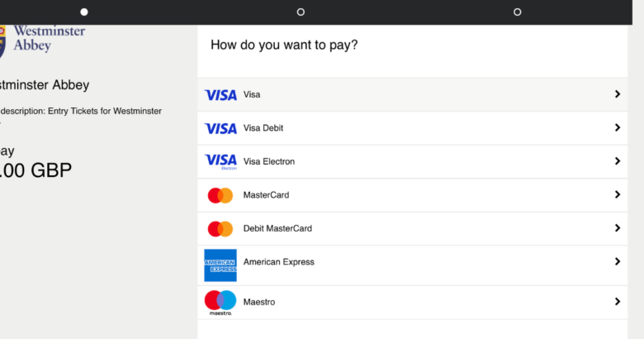Screen dimensions: 644x339
Task: Select the last hollow step indicator dot
Action: pyautogui.click(x=518, y=12)
